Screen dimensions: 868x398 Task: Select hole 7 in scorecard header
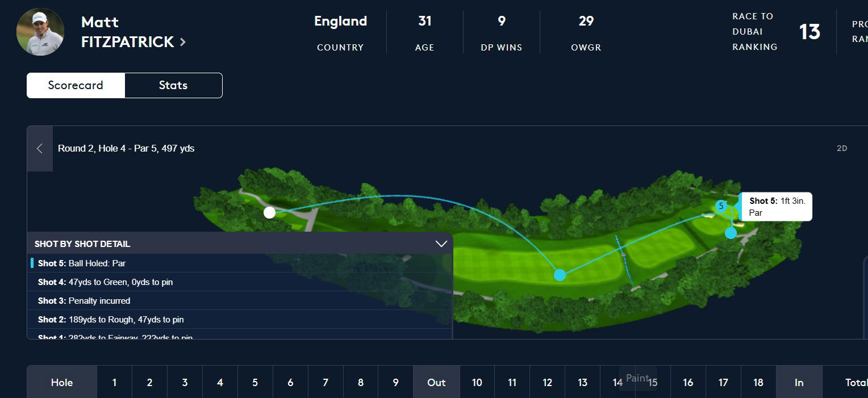pyautogui.click(x=325, y=382)
